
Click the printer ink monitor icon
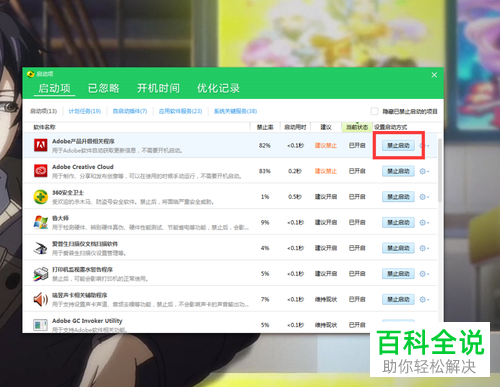pyautogui.click(x=41, y=274)
